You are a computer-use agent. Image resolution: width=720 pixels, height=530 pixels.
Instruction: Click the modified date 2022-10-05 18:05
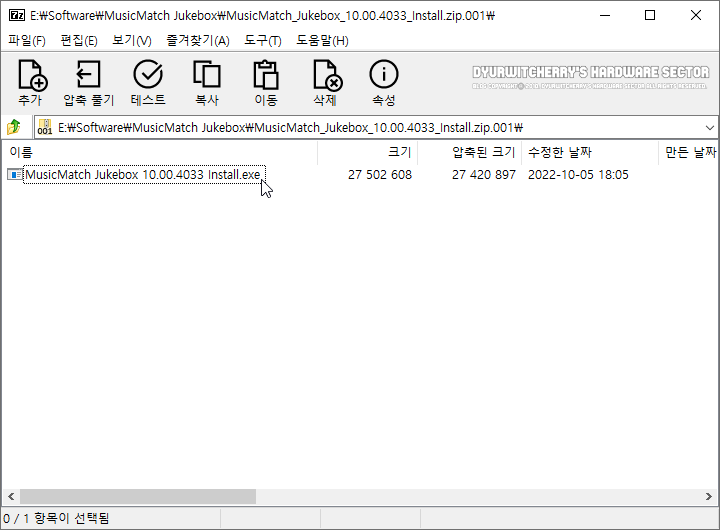[578, 175]
